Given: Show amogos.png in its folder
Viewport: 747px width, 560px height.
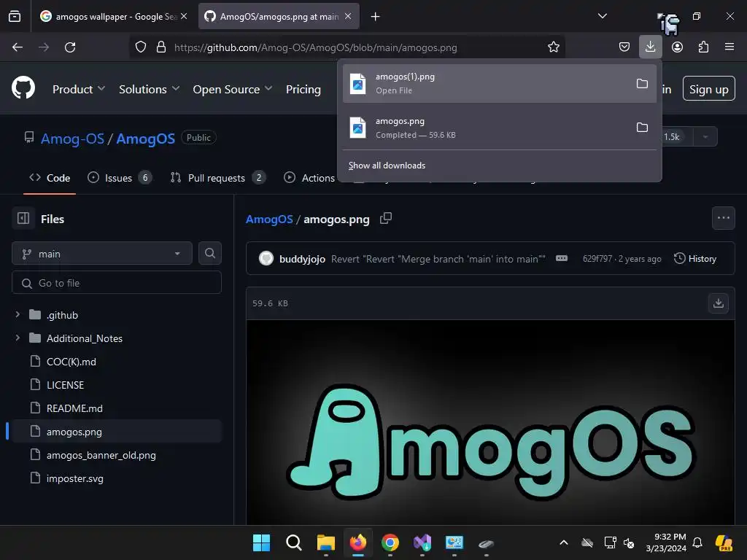Looking at the screenshot, I should (642, 128).
